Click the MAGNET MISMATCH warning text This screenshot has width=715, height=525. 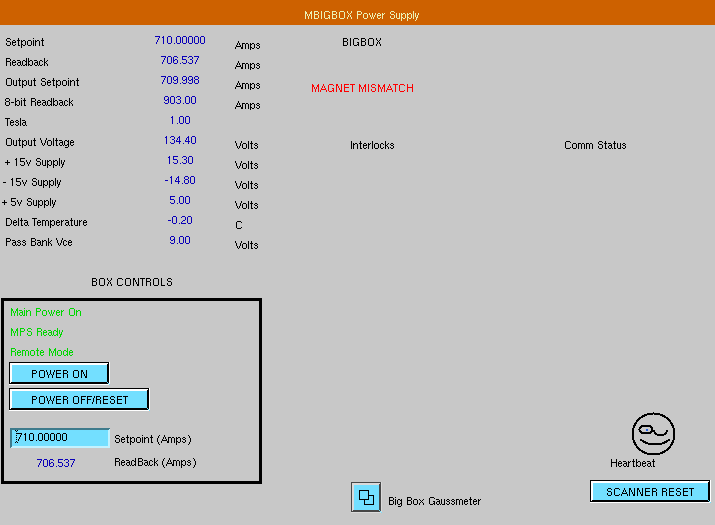point(363,88)
